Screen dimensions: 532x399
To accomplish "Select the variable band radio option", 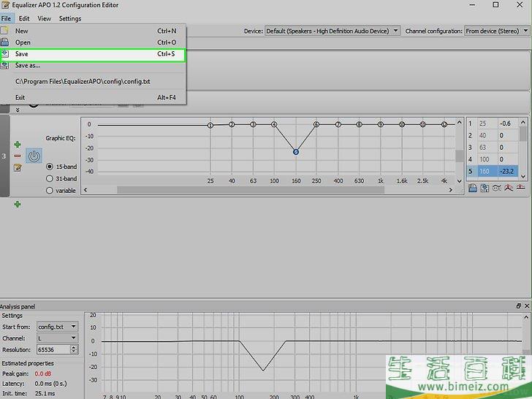I will 50,191.
